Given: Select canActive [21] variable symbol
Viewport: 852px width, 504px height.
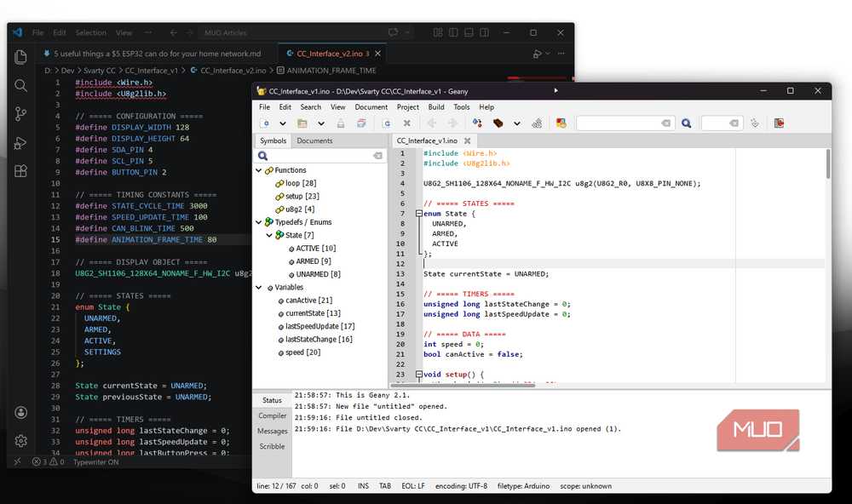Looking at the screenshot, I should coord(308,301).
